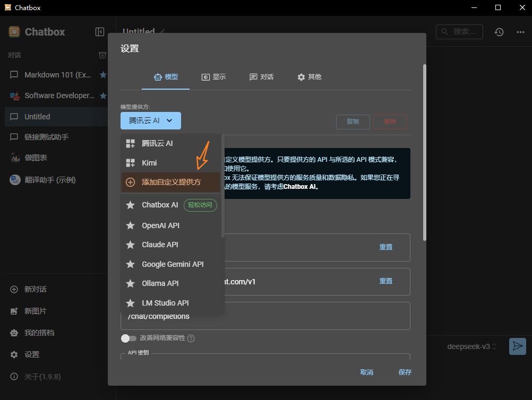Image resolution: width=532 pixels, height=400 pixels.
Task: Collapse the sidebar with the panel icon
Action: pos(100,32)
